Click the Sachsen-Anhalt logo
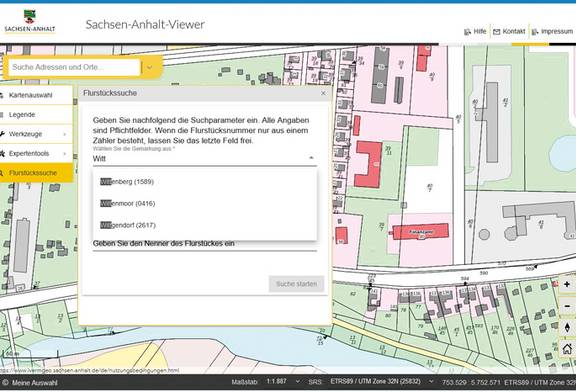The width and height of the screenshot is (576, 392). (30, 22)
